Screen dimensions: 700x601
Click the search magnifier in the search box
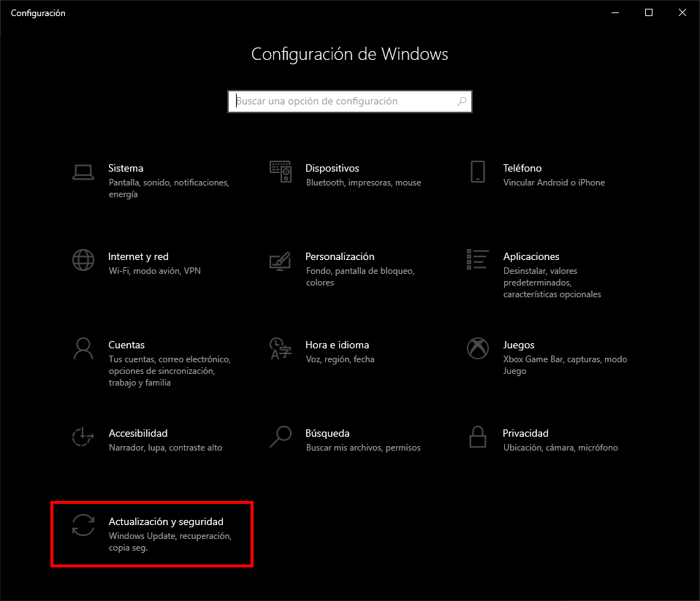(462, 102)
